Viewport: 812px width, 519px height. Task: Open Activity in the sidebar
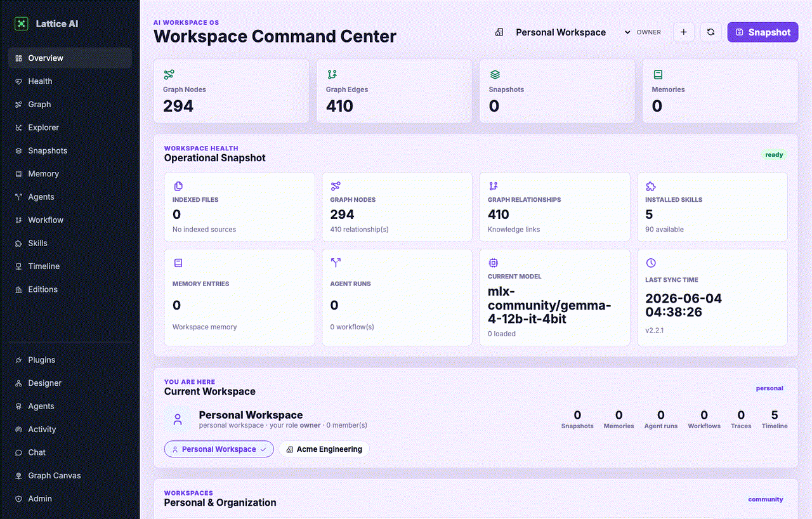(70, 430)
